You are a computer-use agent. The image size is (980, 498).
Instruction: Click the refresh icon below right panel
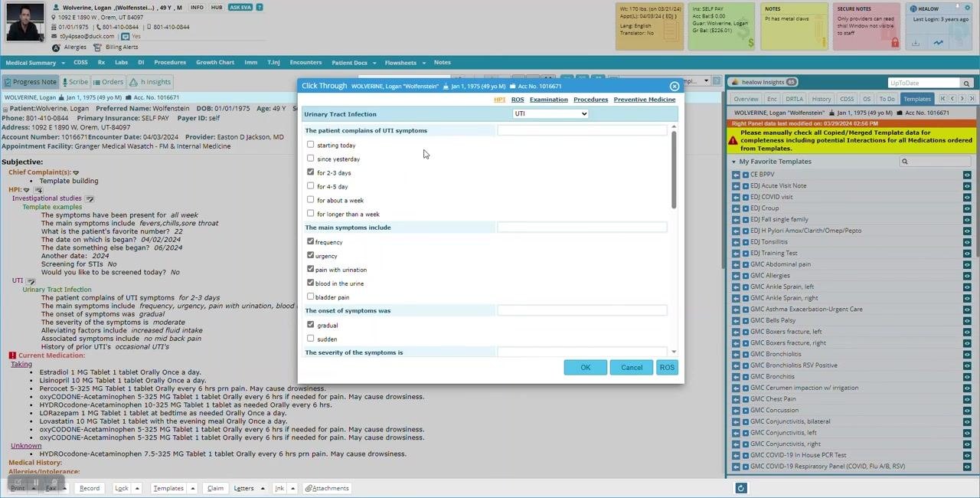[740, 488]
